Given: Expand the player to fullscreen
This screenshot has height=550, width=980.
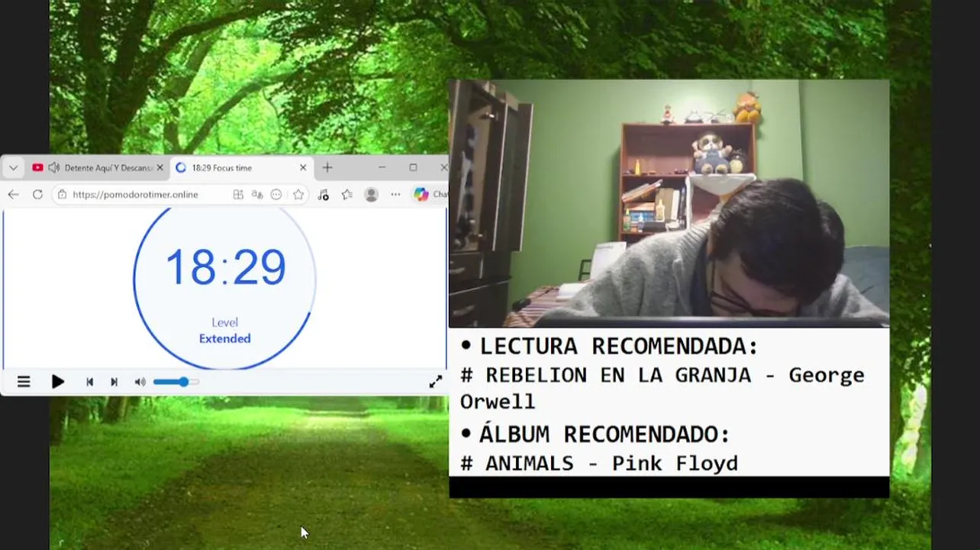Looking at the screenshot, I should click(x=435, y=382).
